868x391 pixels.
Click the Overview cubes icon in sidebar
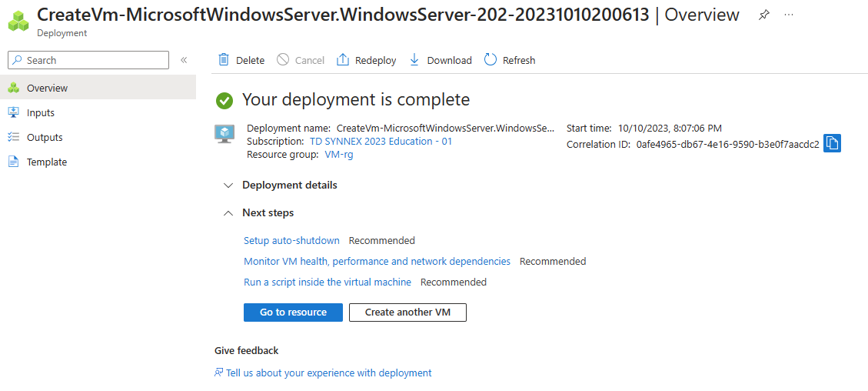click(14, 88)
